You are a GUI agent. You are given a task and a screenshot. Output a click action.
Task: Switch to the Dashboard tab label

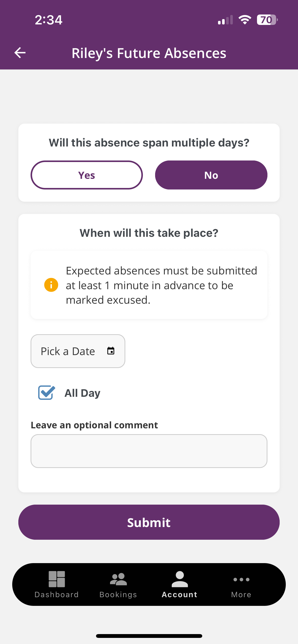click(57, 595)
